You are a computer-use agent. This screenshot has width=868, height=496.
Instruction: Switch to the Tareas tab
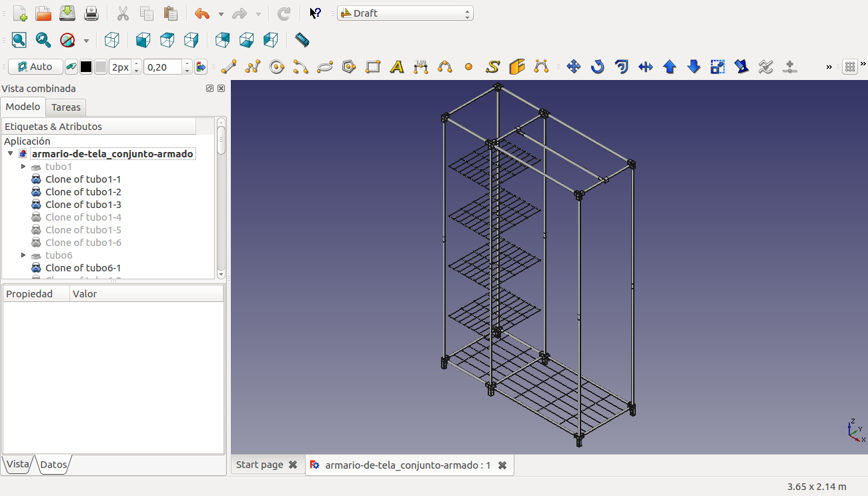tap(66, 107)
